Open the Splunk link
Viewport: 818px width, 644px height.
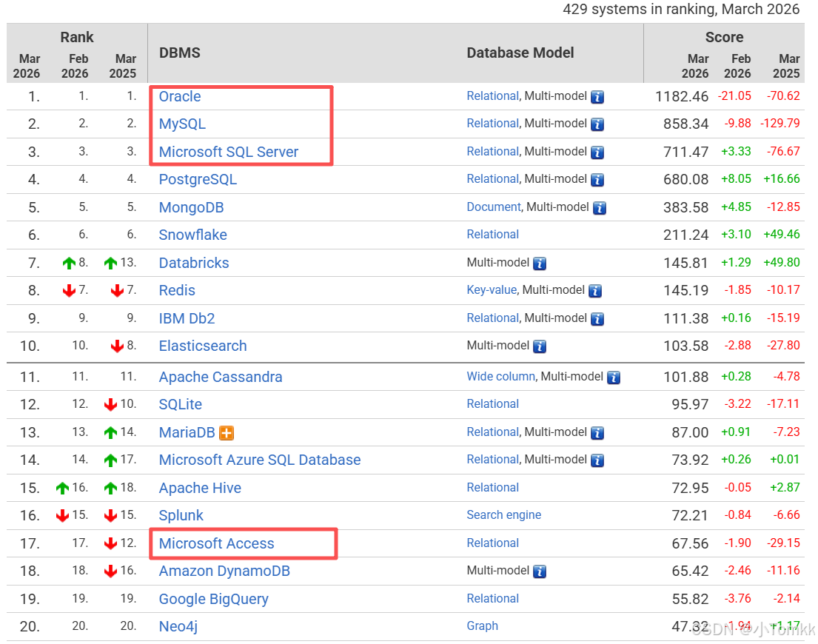point(181,515)
